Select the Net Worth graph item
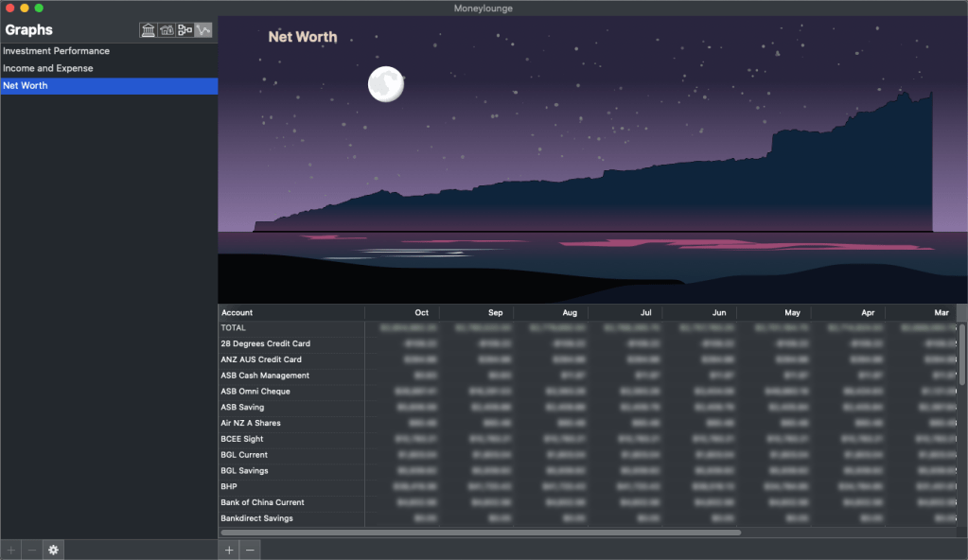Viewport: 968px width, 560px height. click(x=26, y=86)
